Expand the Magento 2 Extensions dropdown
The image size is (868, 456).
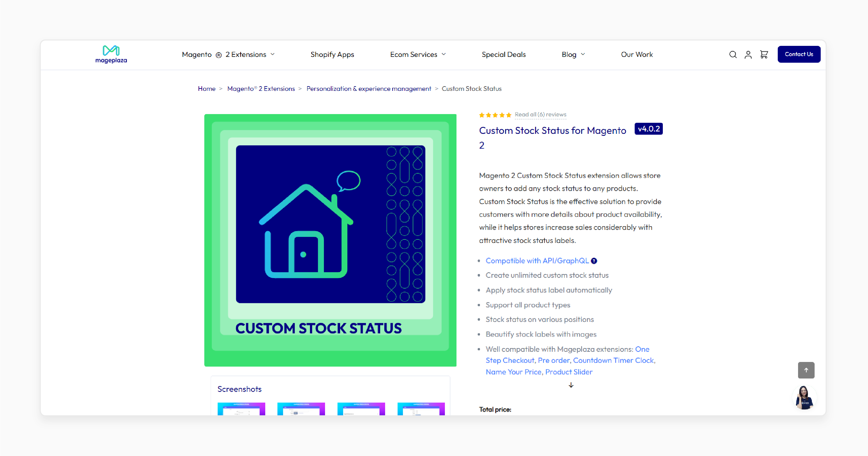[228, 55]
